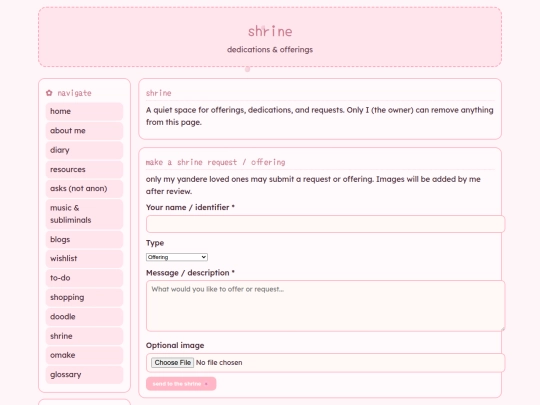Open asks (not anon) page
Screen dimensions: 540x405
pyautogui.click(x=84, y=188)
